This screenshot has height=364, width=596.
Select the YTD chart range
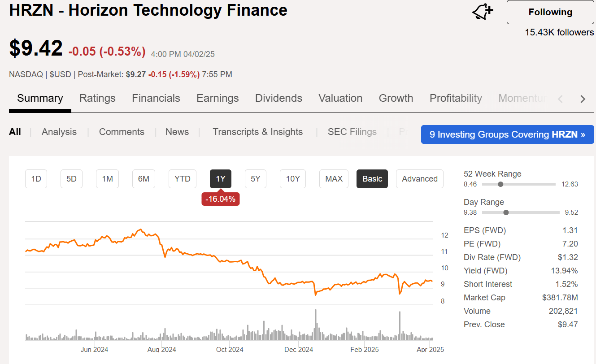tap(182, 178)
